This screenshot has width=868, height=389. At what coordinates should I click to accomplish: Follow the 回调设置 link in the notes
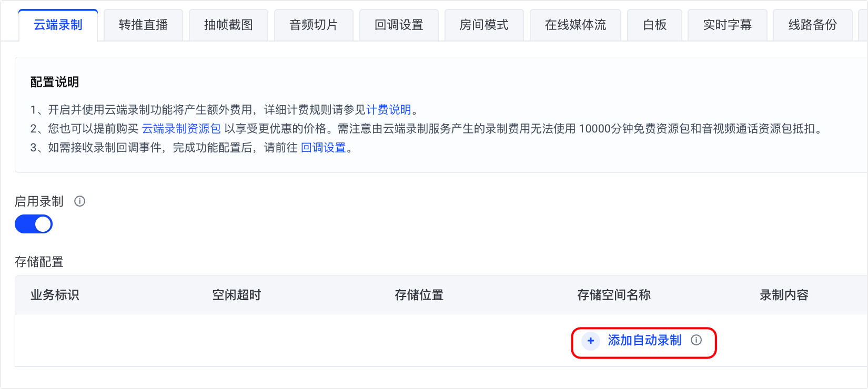pyautogui.click(x=324, y=148)
